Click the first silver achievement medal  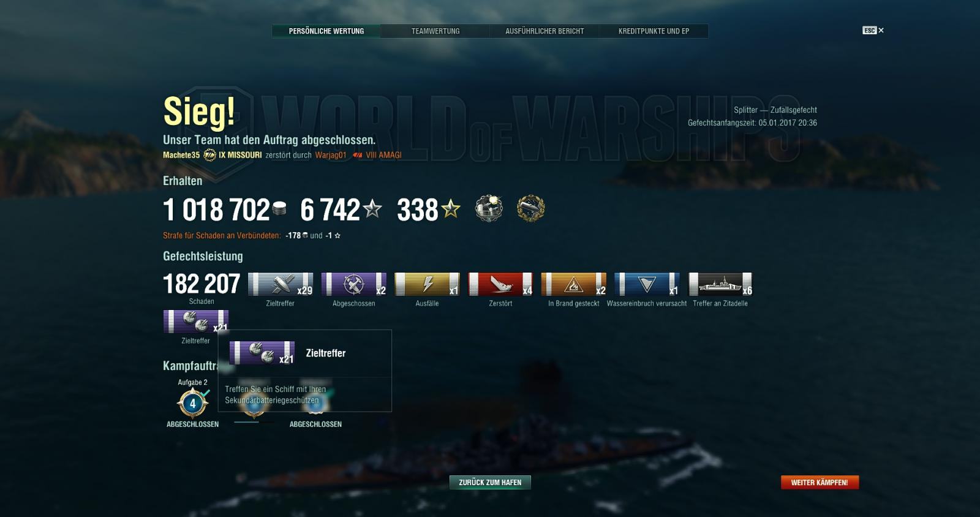click(x=489, y=209)
